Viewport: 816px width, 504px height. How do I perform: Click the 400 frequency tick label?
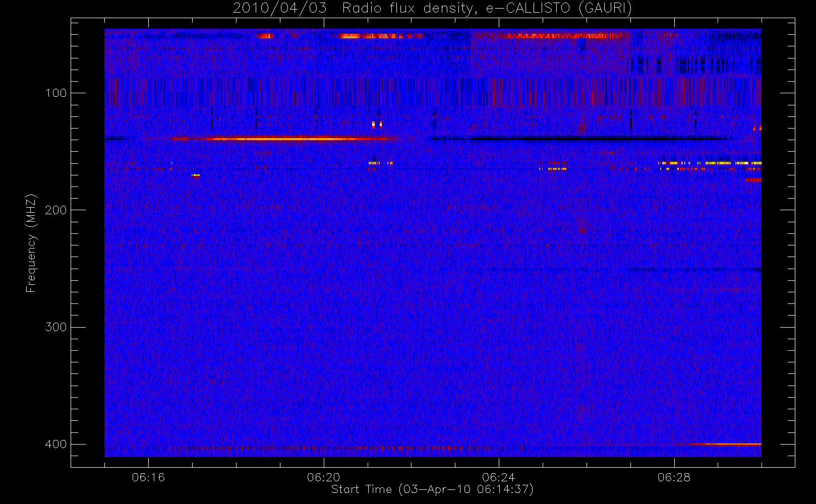[55, 444]
